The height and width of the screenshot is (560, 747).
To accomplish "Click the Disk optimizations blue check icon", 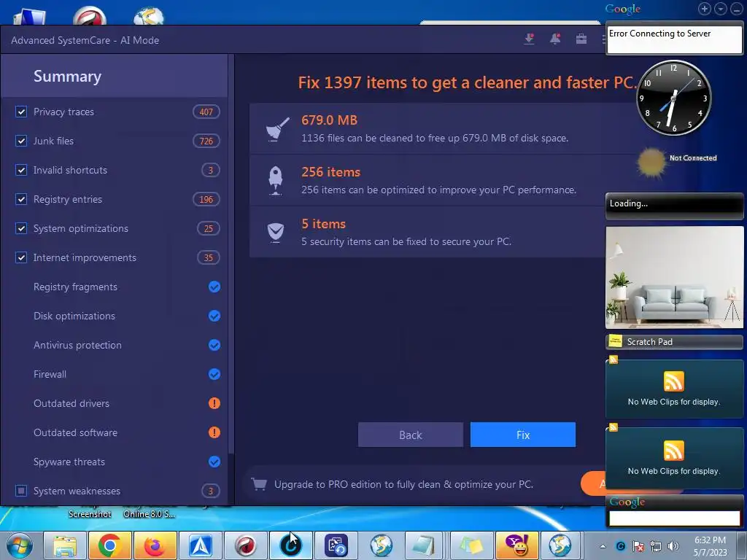I will (x=214, y=316).
